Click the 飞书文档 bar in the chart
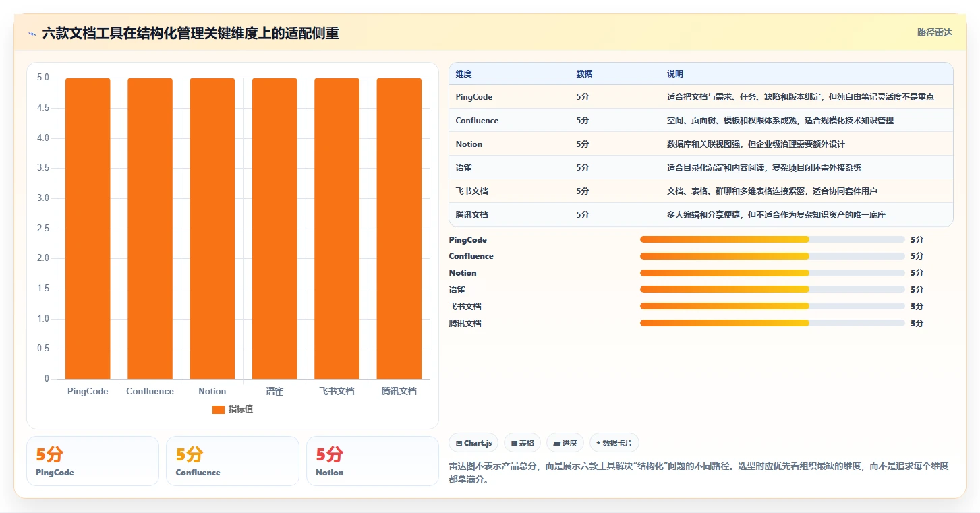The height and width of the screenshot is (513, 980). pyautogui.click(x=337, y=229)
